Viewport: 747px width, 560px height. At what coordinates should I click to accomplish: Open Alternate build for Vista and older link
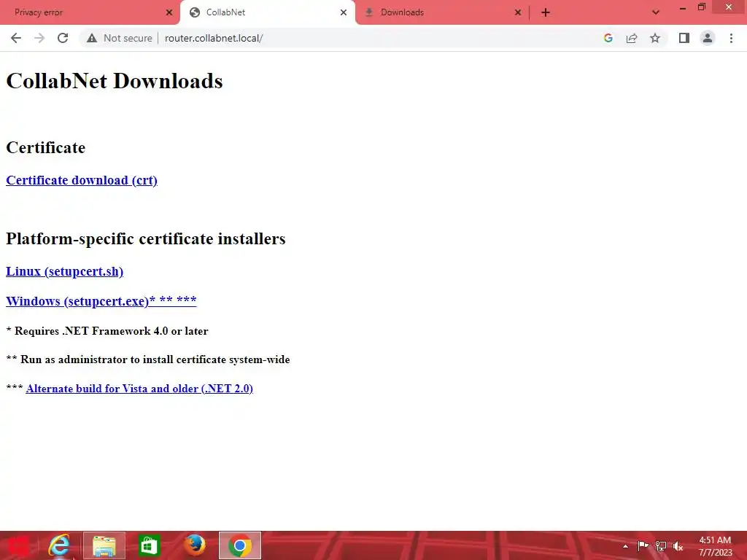coord(139,389)
